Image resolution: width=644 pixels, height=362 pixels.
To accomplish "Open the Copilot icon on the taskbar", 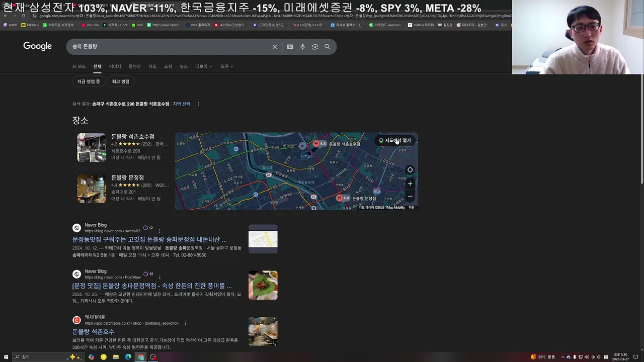I will click(x=91, y=357).
